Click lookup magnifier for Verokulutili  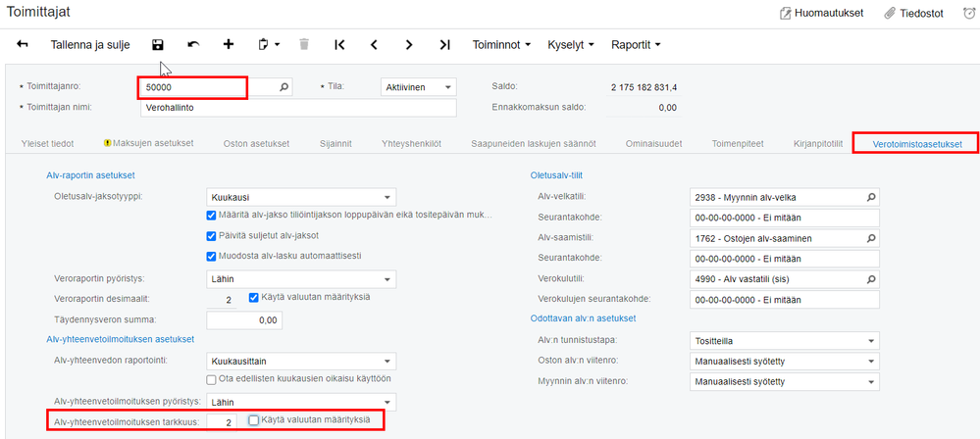tap(871, 278)
